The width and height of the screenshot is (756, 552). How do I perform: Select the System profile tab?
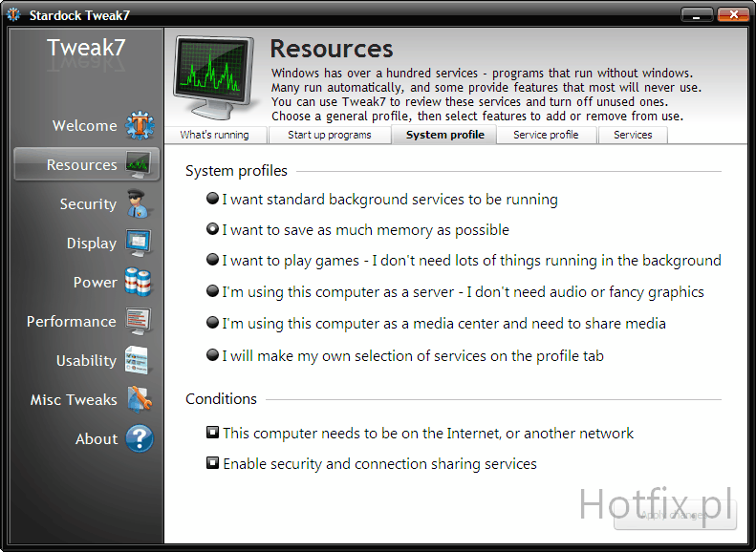[444, 135]
